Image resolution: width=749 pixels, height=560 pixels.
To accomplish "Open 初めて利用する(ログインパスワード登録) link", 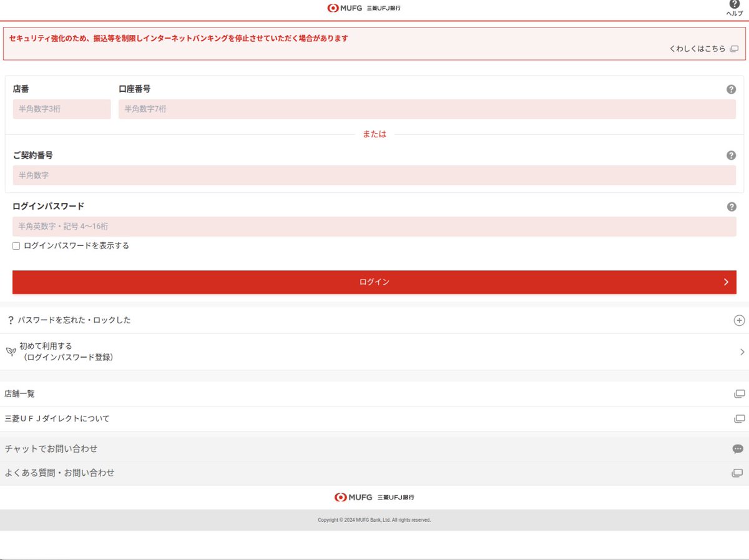I will [374, 352].
